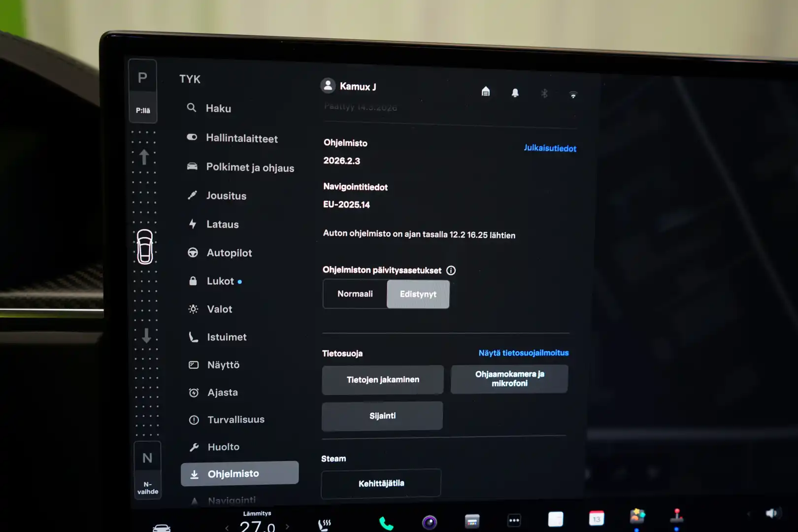This screenshot has width=798, height=532.
Task: Open Hallintalaitteet controls menu
Action: [232, 138]
